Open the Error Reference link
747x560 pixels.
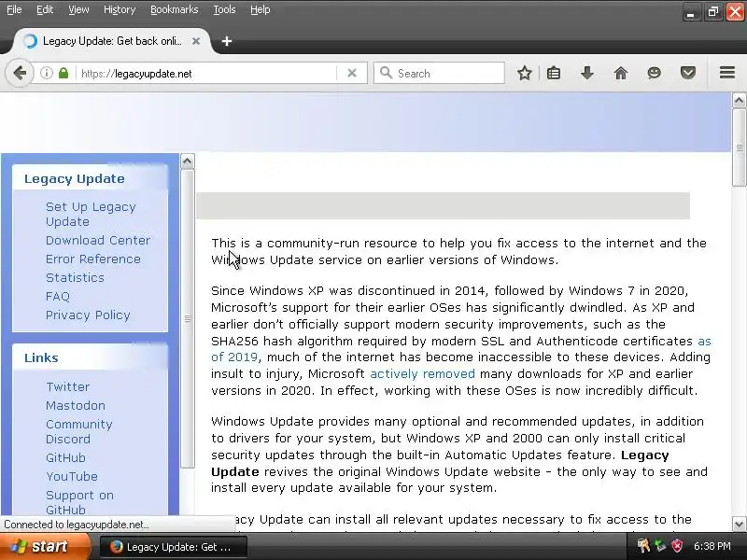tap(93, 259)
